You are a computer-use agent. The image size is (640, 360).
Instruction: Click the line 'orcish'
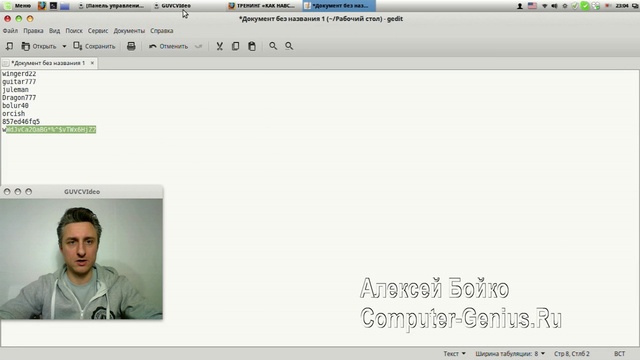13,113
